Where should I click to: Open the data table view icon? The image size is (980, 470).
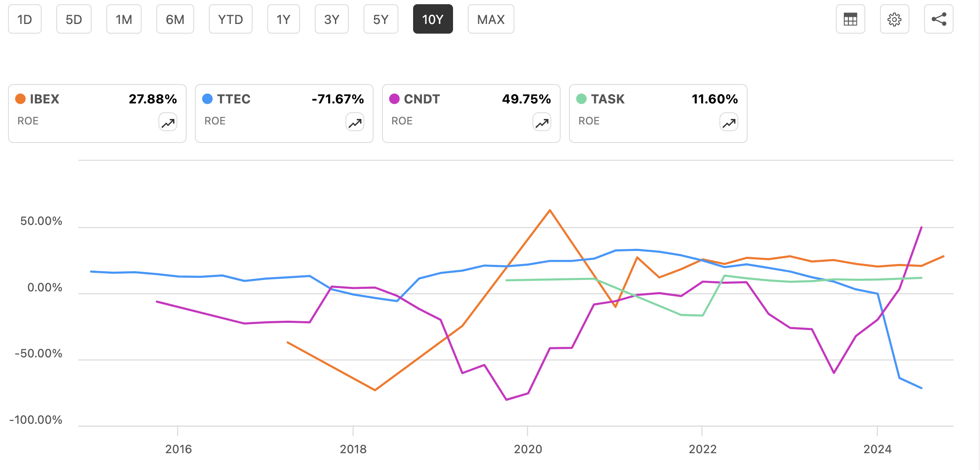[850, 19]
